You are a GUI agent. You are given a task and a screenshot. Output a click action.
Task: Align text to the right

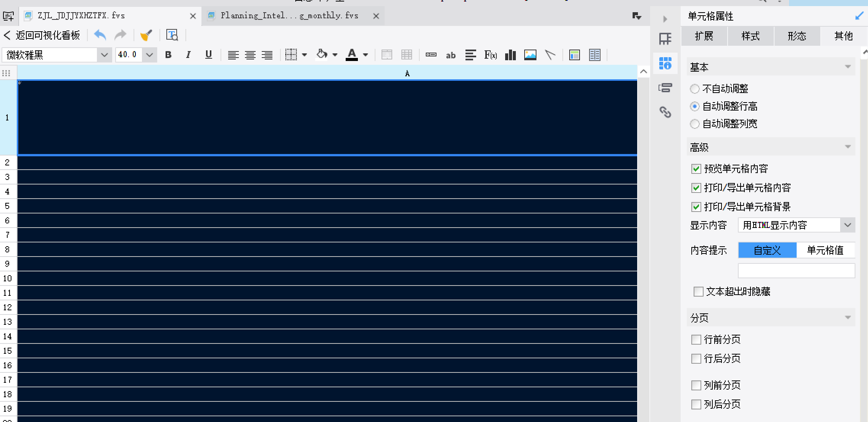click(267, 55)
